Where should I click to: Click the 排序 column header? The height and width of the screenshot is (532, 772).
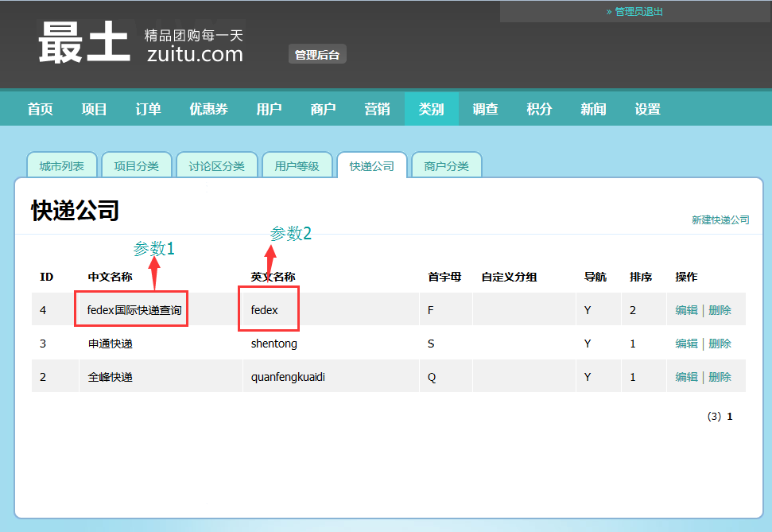[641, 277]
